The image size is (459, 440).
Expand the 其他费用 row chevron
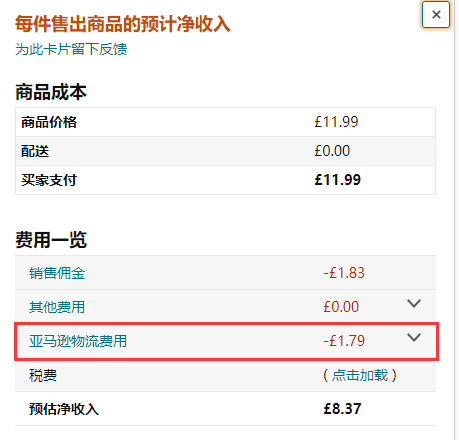pos(414,303)
